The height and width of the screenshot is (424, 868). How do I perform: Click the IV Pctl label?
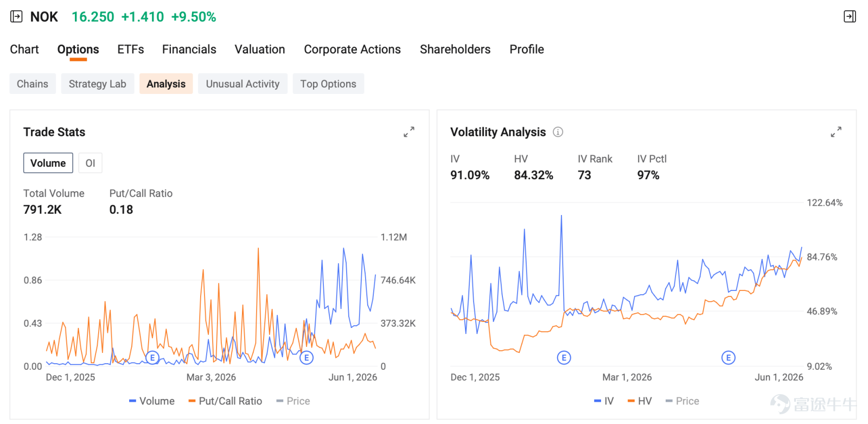(x=652, y=159)
